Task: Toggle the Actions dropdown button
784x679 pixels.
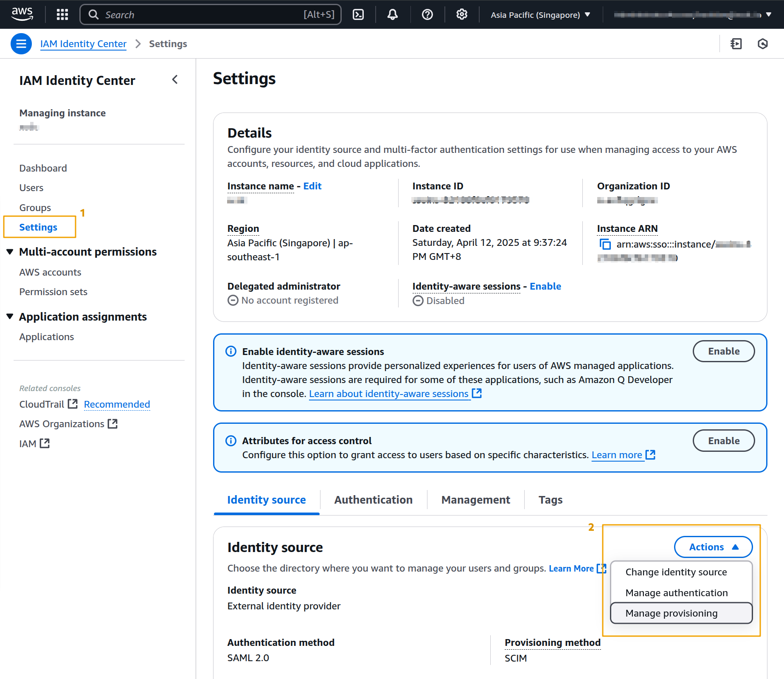Action: pos(713,547)
